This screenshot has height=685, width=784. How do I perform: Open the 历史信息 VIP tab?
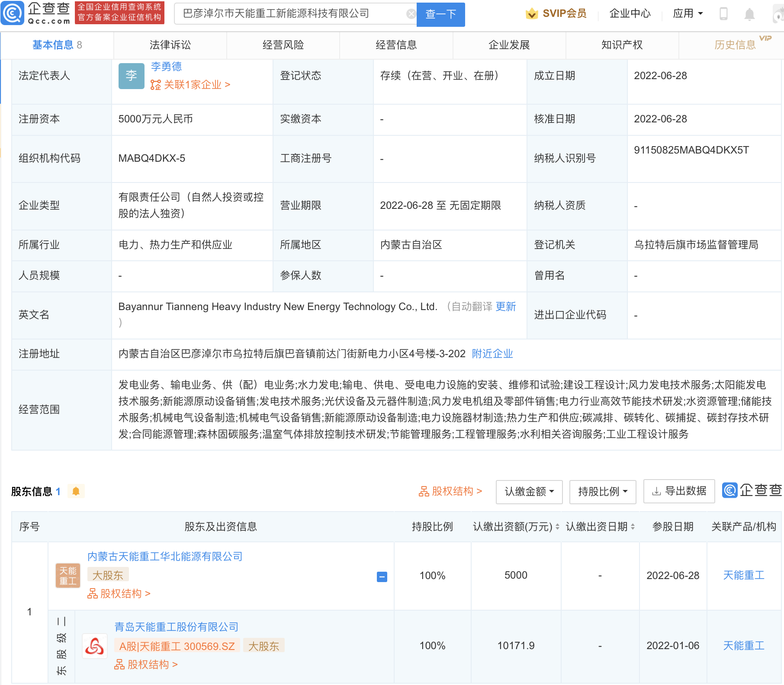[x=735, y=45]
